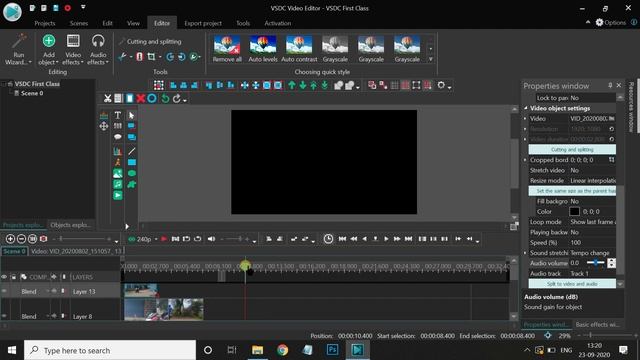Expand the quick style gallery arrow

tap(430, 60)
